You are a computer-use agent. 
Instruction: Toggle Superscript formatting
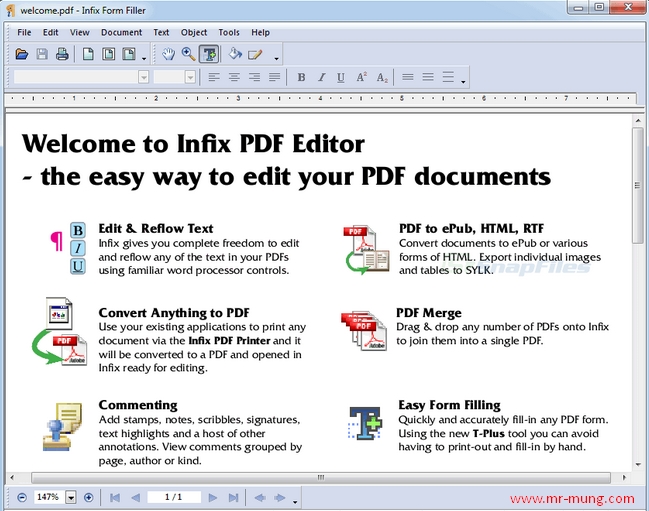pos(361,77)
